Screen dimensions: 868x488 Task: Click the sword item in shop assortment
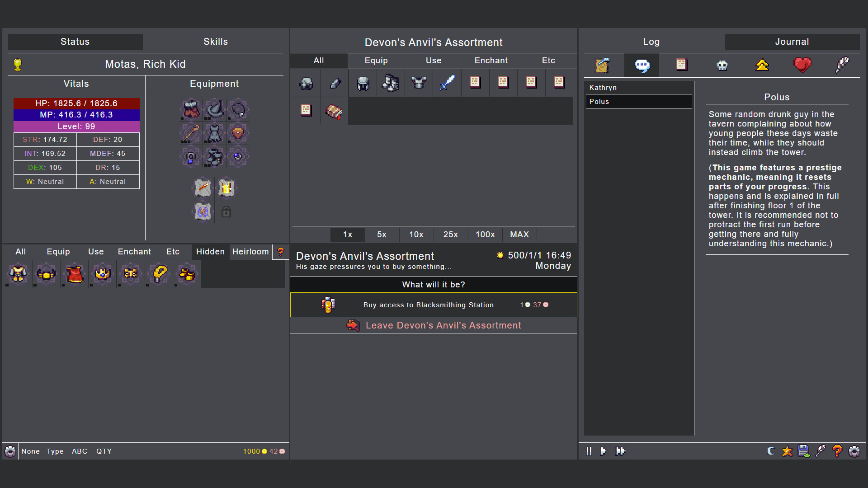coord(447,83)
